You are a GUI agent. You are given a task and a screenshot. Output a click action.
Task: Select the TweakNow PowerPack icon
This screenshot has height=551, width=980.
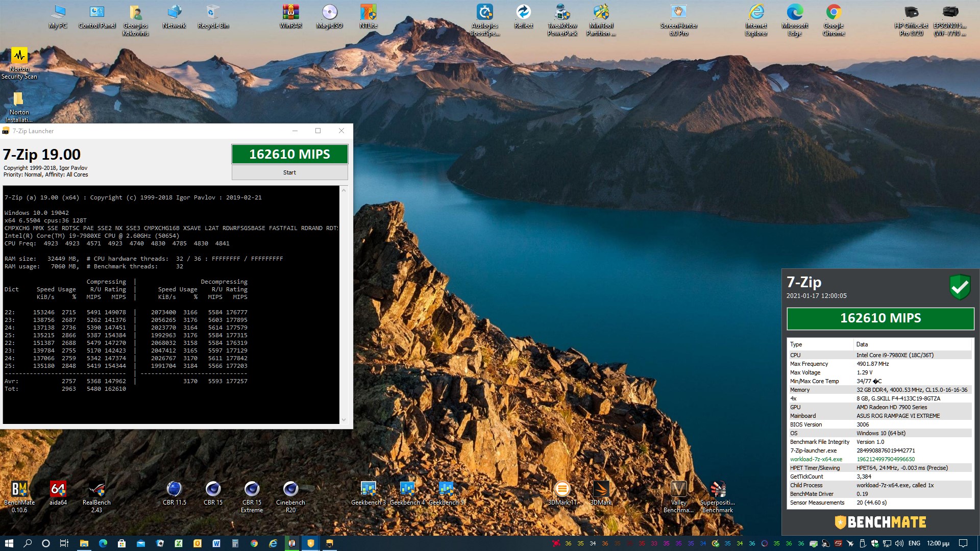click(x=562, y=20)
